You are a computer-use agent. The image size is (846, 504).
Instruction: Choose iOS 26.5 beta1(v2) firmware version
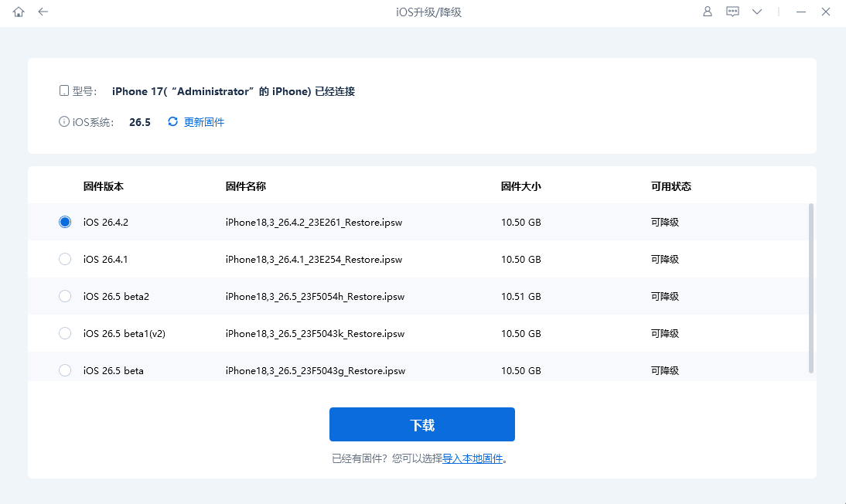click(65, 333)
